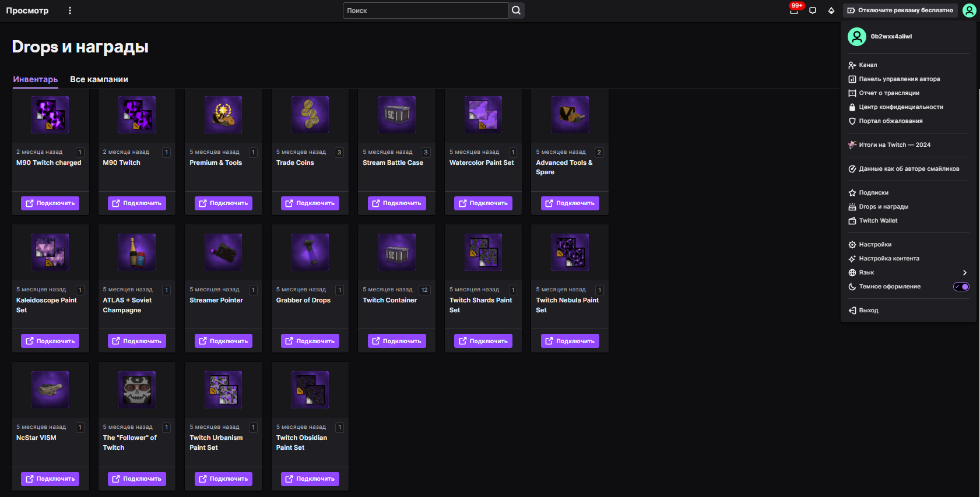Open the whispers chat icon
Viewport: 980px width, 497px height.
[813, 10]
